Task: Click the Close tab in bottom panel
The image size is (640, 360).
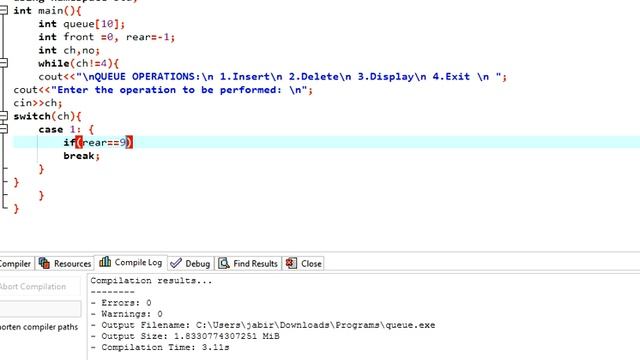Action: (303, 264)
